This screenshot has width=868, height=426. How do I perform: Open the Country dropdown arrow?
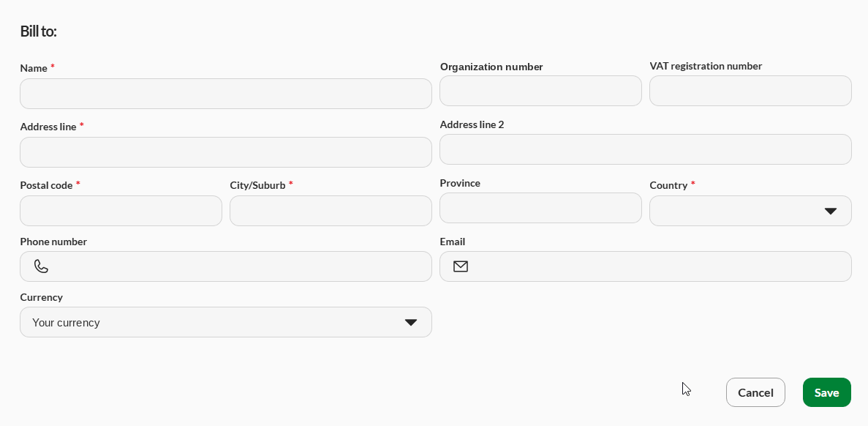click(x=831, y=211)
